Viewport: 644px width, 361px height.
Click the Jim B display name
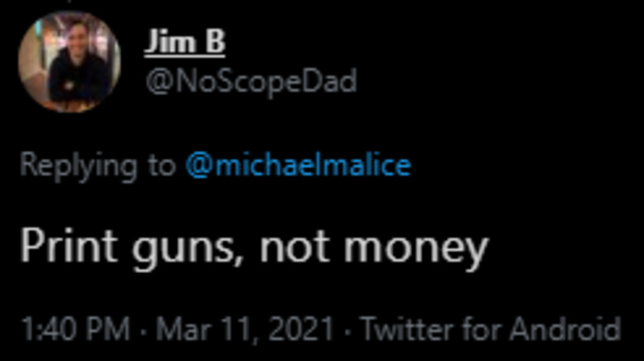coord(185,42)
